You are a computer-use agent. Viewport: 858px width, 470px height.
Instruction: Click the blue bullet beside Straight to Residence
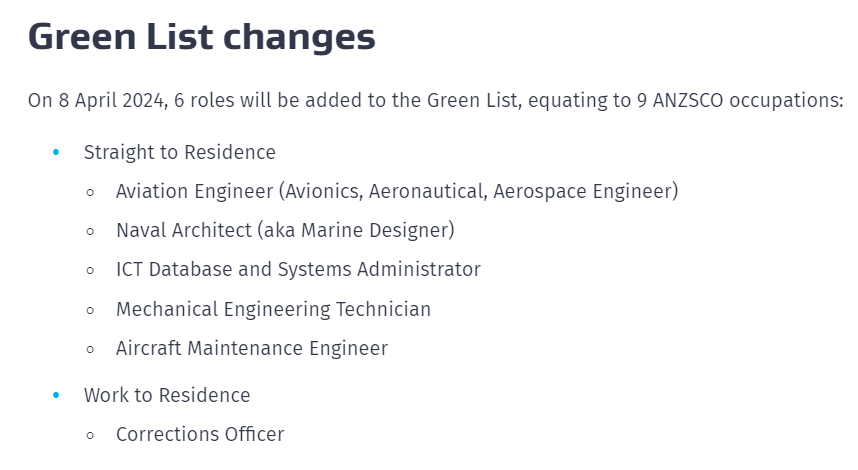(x=56, y=152)
